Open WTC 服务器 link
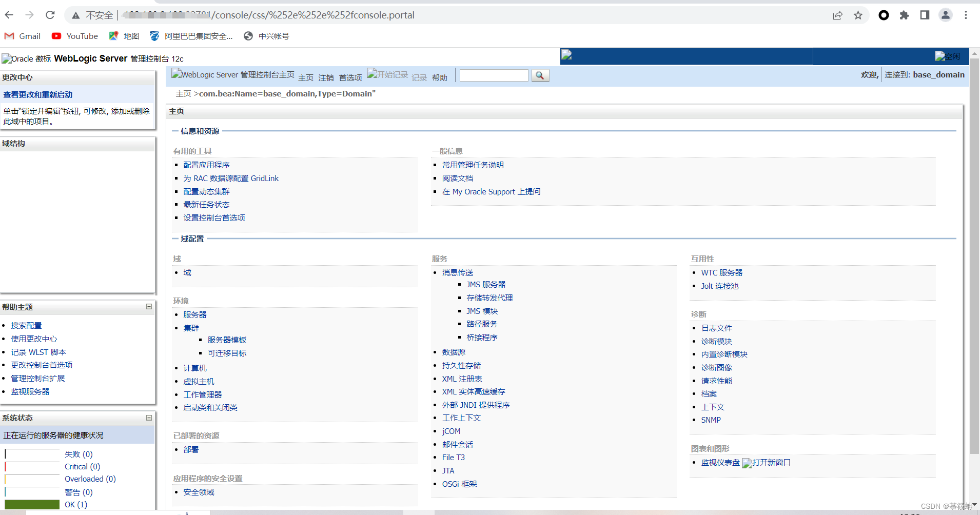Viewport: 980px width, 515px height. tap(722, 272)
